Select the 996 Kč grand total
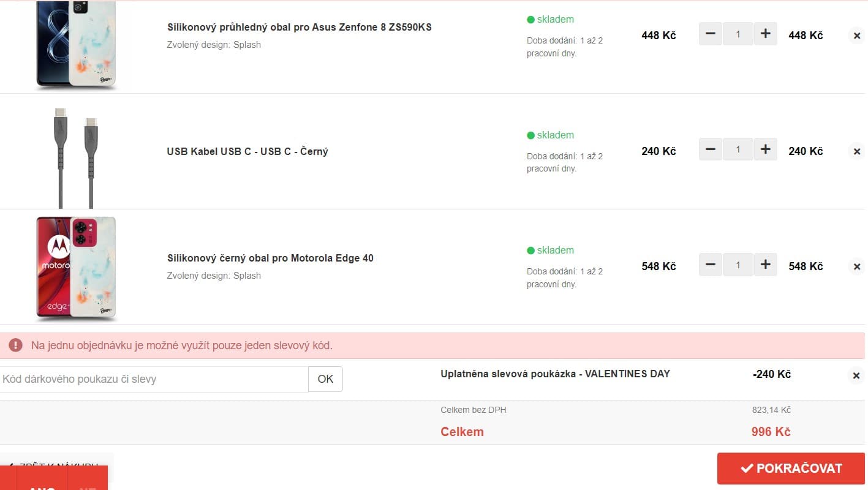The width and height of the screenshot is (868, 490). (771, 432)
